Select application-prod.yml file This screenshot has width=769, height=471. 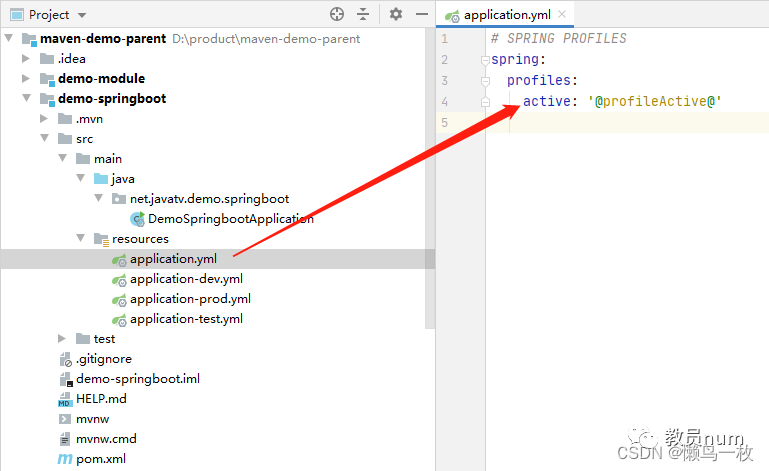click(190, 299)
